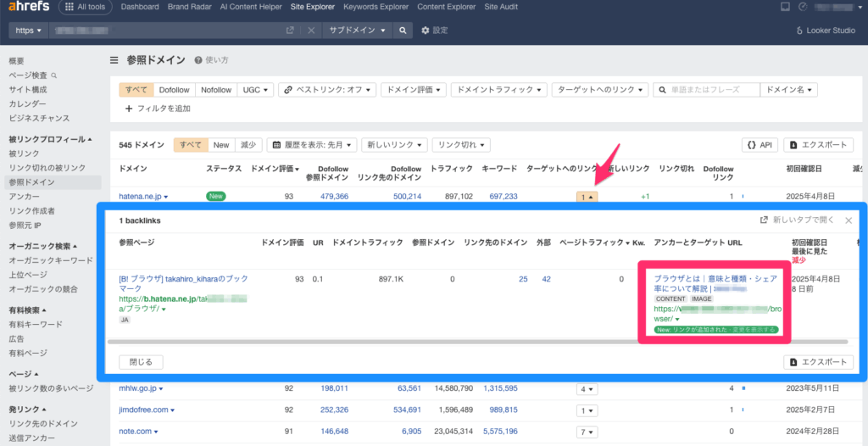Open the All tools grid menu
868x446 pixels.
pos(85,7)
